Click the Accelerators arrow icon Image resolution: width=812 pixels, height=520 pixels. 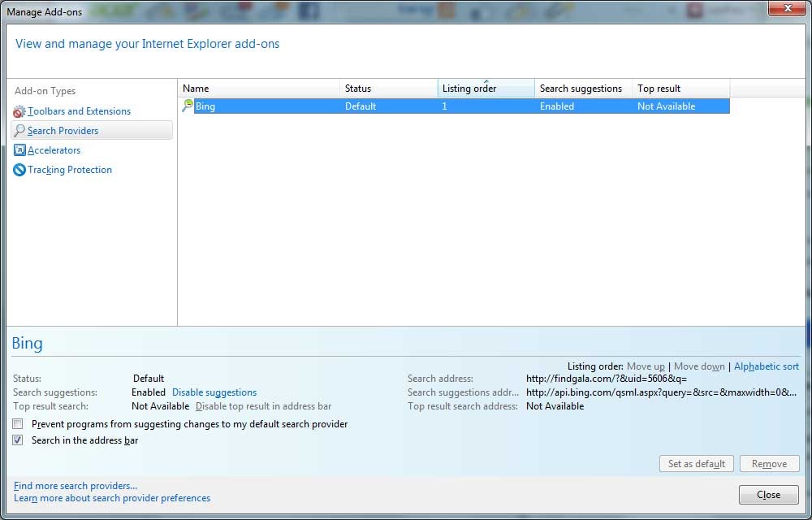[x=19, y=150]
